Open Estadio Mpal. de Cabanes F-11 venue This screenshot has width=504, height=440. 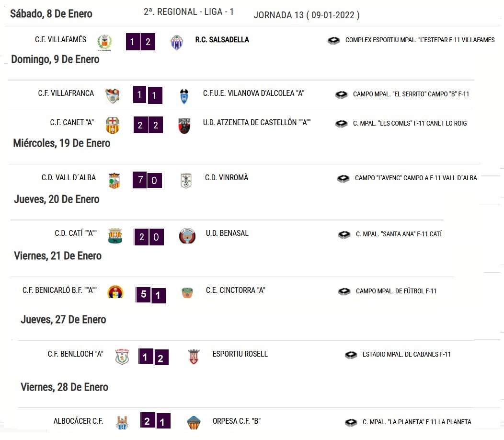click(x=407, y=355)
